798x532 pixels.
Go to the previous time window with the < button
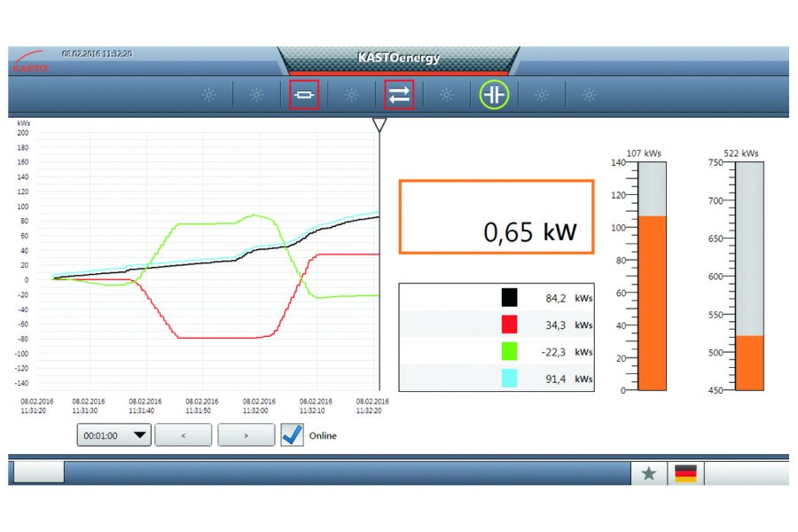pos(184,435)
